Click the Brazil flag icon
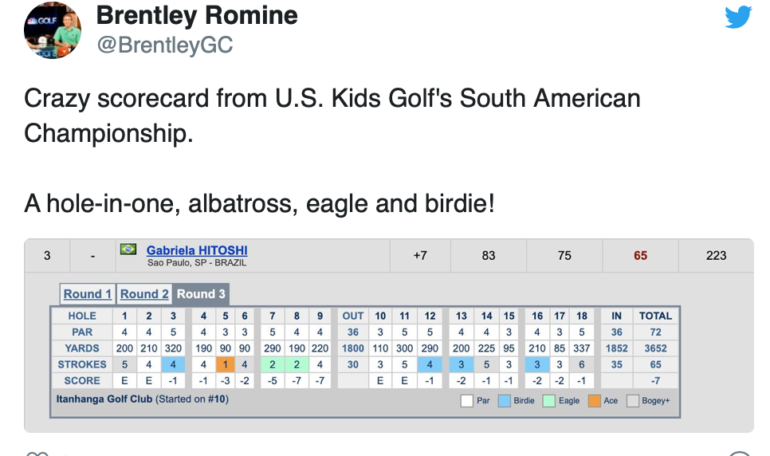Image resolution: width=770 pixels, height=456 pixels. (x=128, y=249)
